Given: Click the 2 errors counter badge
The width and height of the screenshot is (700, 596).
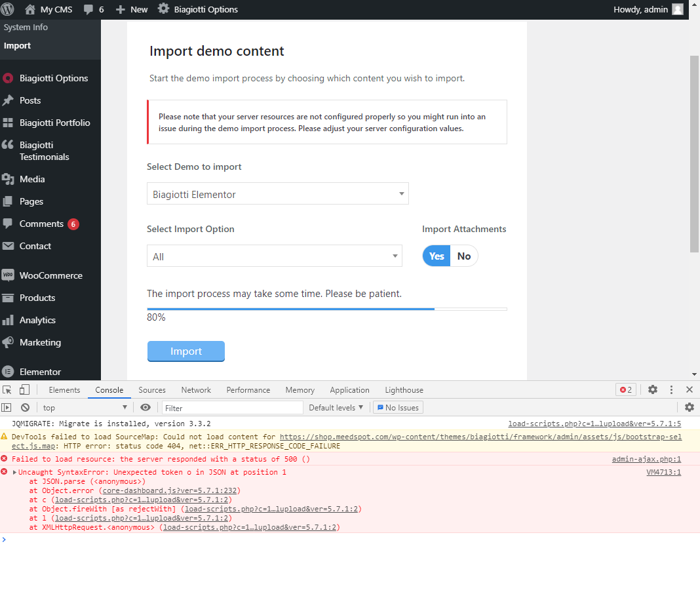Looking at the screenshot, I should click(626, 389).
